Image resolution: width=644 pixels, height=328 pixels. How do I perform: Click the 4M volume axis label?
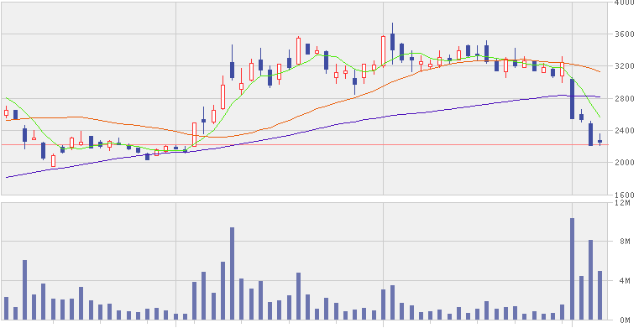click(x=625, y=281)
